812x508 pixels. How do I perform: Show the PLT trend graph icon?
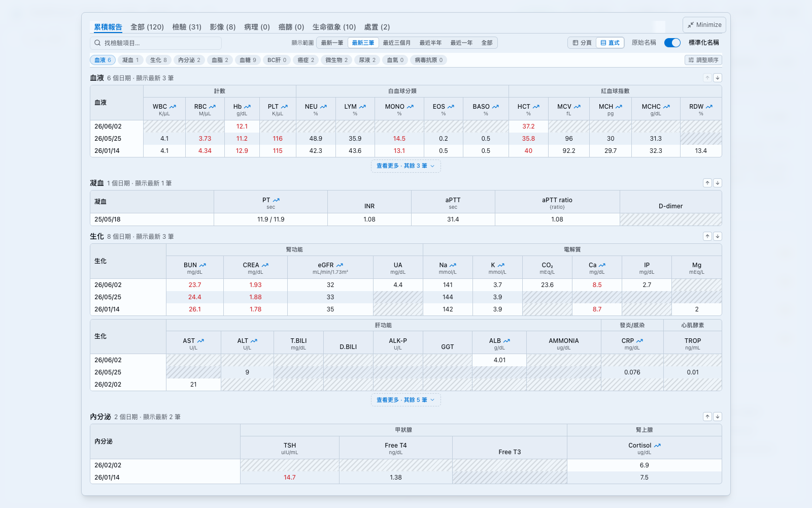(x=284, y=107)
